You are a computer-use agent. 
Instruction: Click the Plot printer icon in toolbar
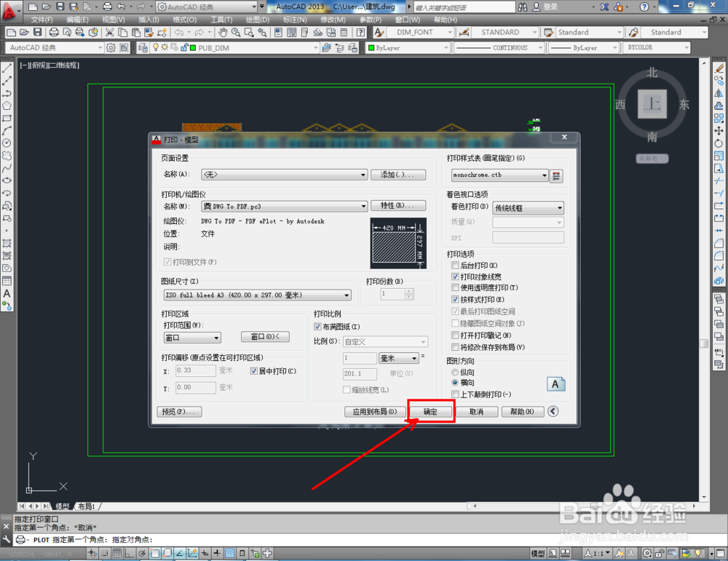click(x=54, y=32)
